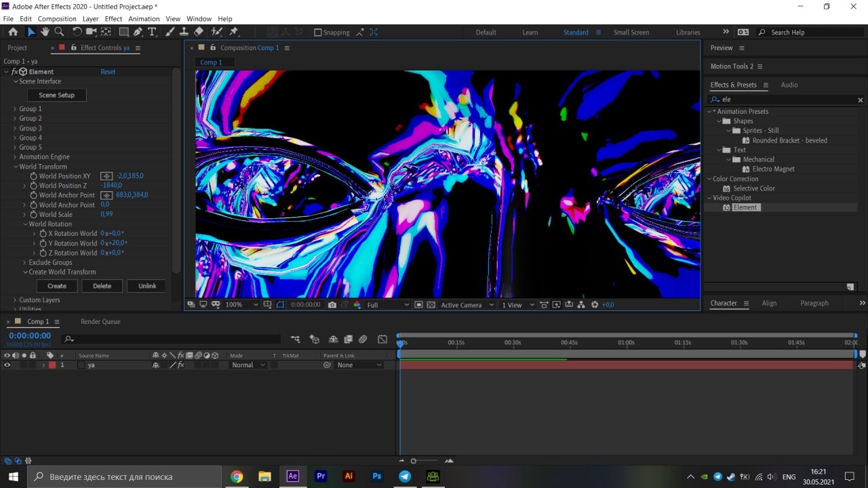The width and height of the screenshot is (868, 488).
Task: Select the Hand tool
Action: [45, 32]
